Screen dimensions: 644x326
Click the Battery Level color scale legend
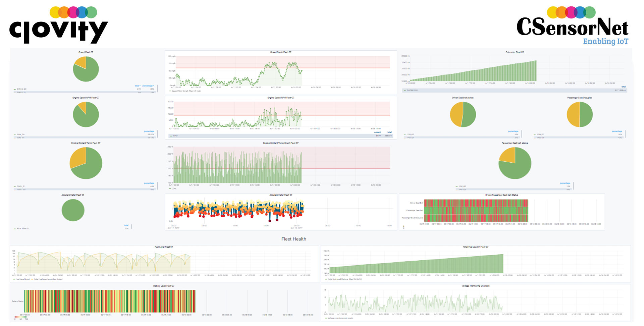point(21,317)
